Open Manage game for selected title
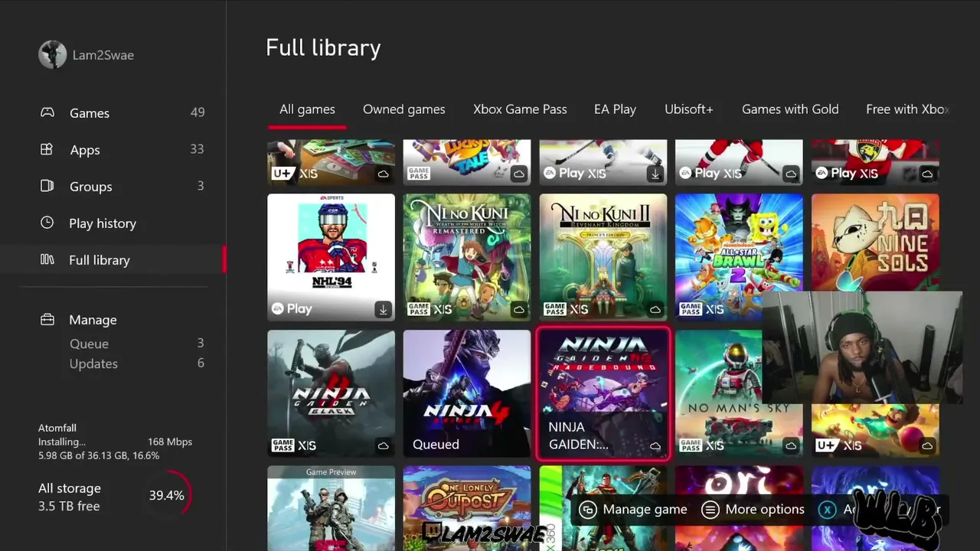This screenshot has width=980, height=551. pyautogui.click(x=633, y=510)
